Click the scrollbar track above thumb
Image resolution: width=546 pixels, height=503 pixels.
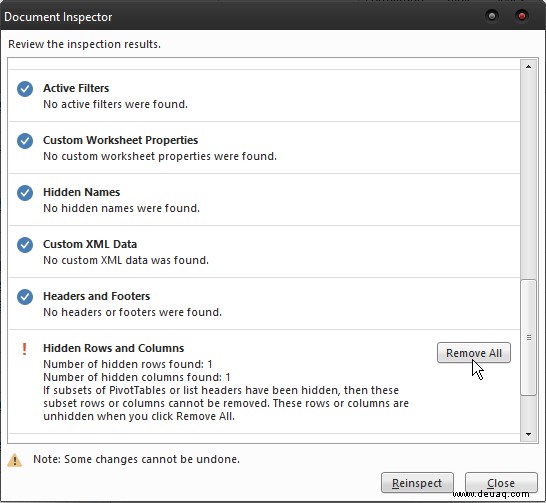tap(528, 176)
